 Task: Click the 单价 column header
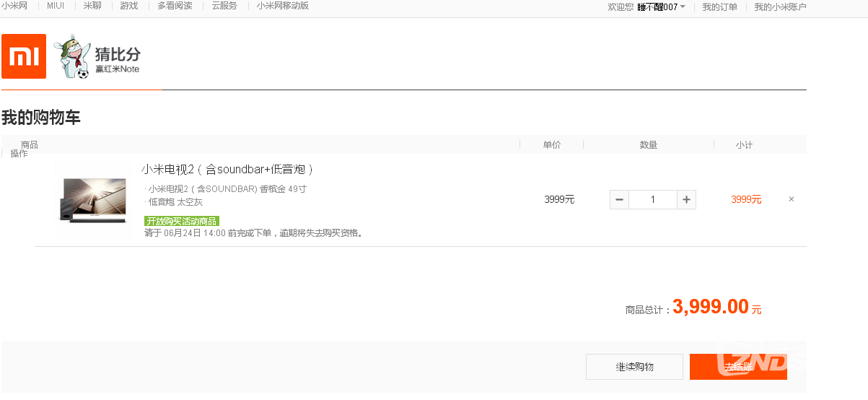(x=552, y=145)
